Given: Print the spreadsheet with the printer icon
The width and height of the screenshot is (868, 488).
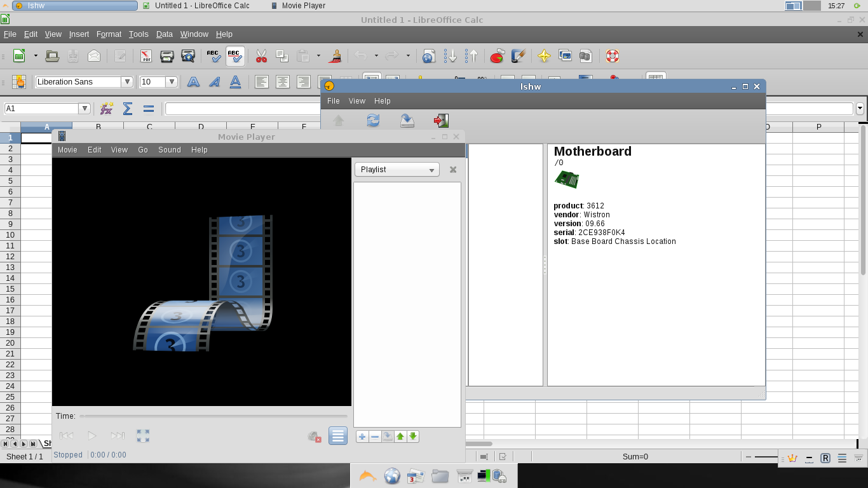Looking at the screenshot, I should 167,56.
